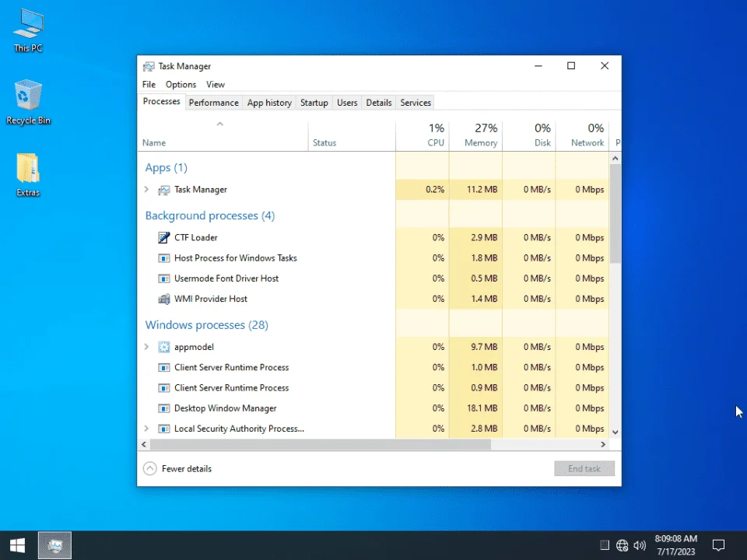Viewport: 747px width, 560px height.
Task: Click the touch keyboard tray icon
Action: pos(604,545)
